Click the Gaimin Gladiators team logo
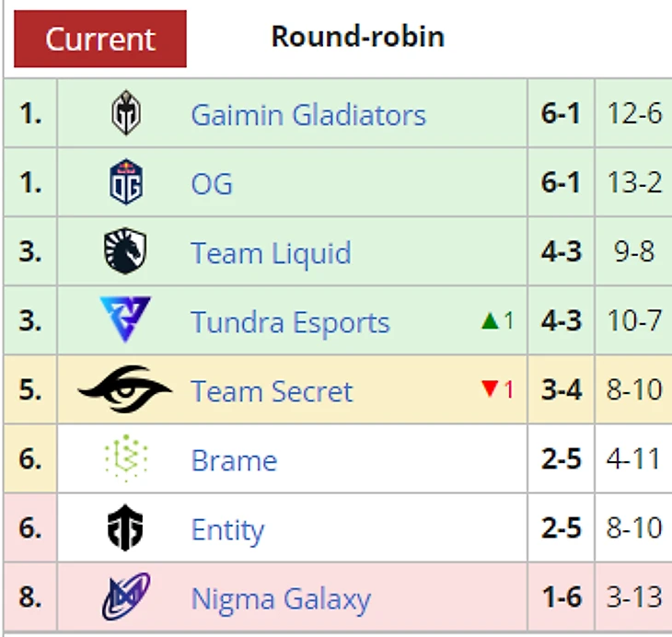The image size is (672, 637). pos(126,114)
